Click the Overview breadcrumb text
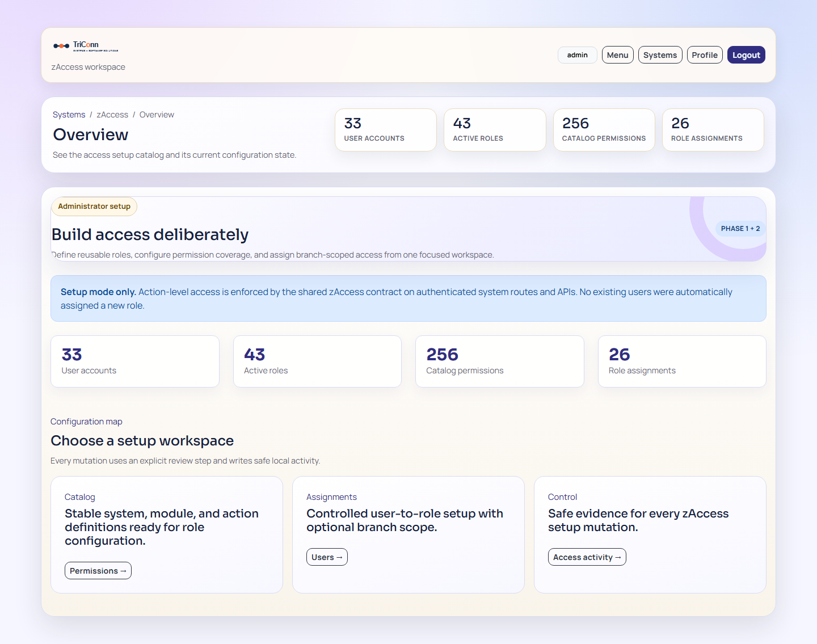 coord(157,115)
